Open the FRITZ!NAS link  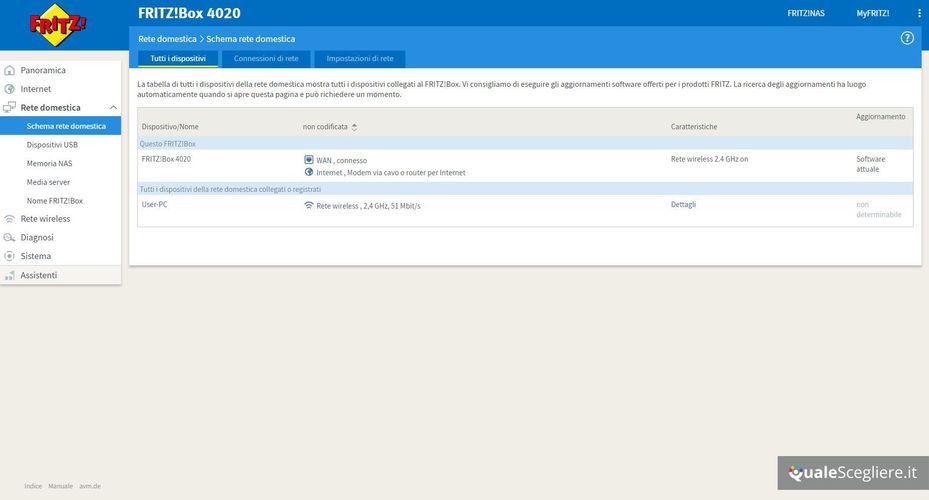805,13
